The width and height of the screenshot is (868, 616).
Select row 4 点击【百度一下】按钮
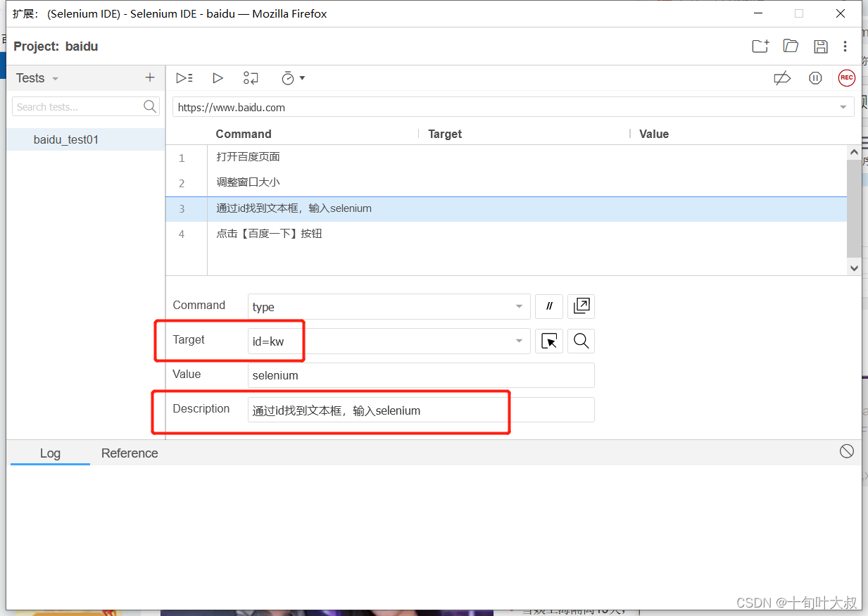click(506, 234)
